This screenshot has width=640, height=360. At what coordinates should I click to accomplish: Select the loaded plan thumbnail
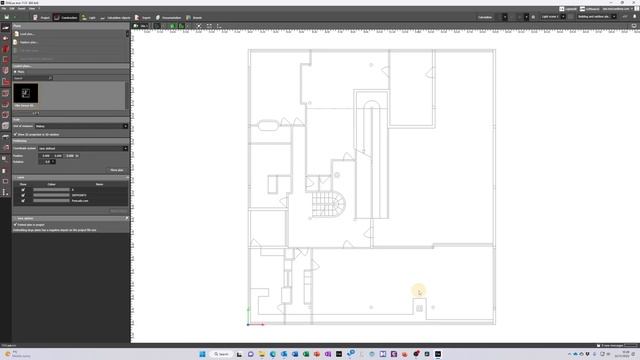[x=26, y=93]
